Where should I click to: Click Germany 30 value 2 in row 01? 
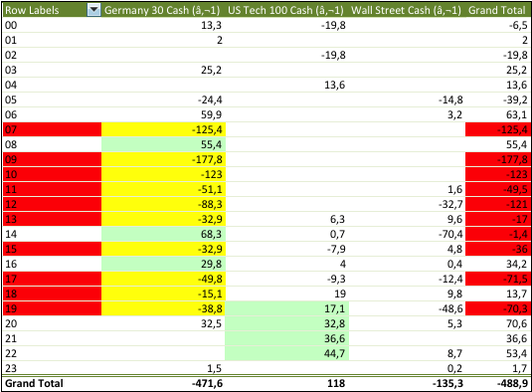point(163,40)
